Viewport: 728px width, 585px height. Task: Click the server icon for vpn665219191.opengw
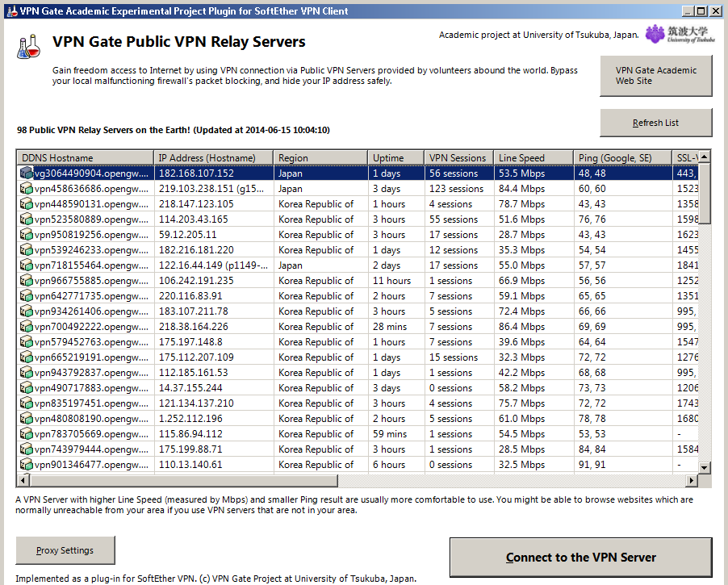point(27,357)
